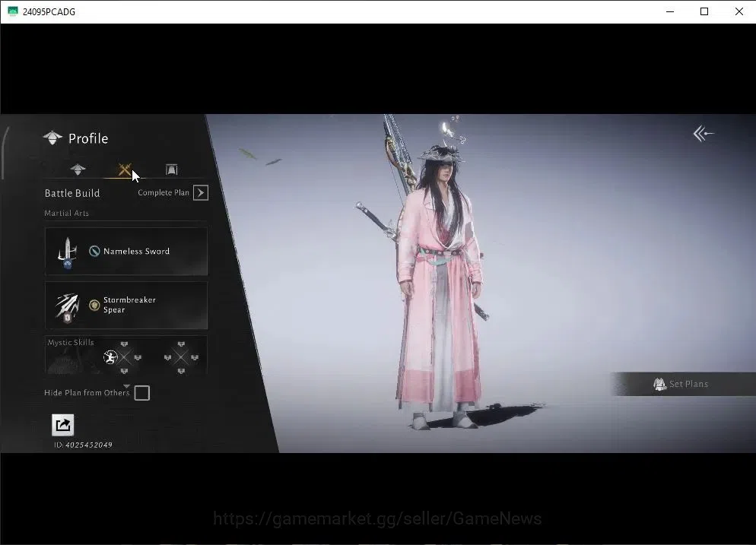The width and height of the screenshot is (756, 545).
Task: Click the 24095PCADG window app icon
Action: (x=12, y=11)
